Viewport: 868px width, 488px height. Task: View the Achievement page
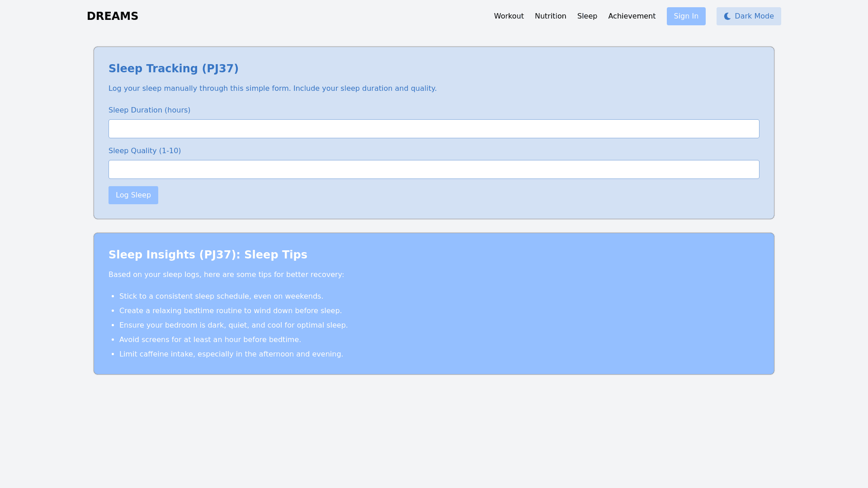pyautogui.click(x=632, y=16)
